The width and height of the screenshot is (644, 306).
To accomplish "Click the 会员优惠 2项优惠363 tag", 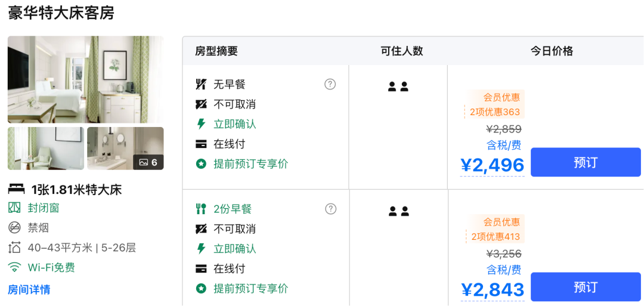I will coord(494,105).
